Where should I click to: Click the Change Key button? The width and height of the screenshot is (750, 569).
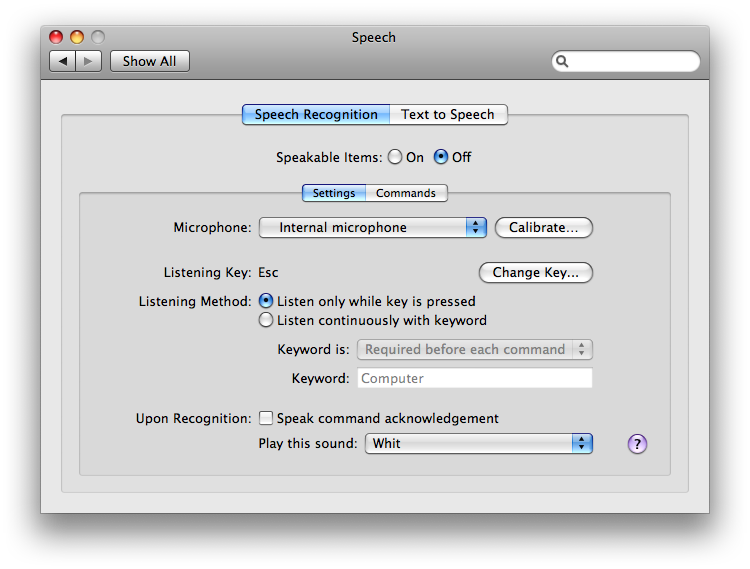coord(536,273)
